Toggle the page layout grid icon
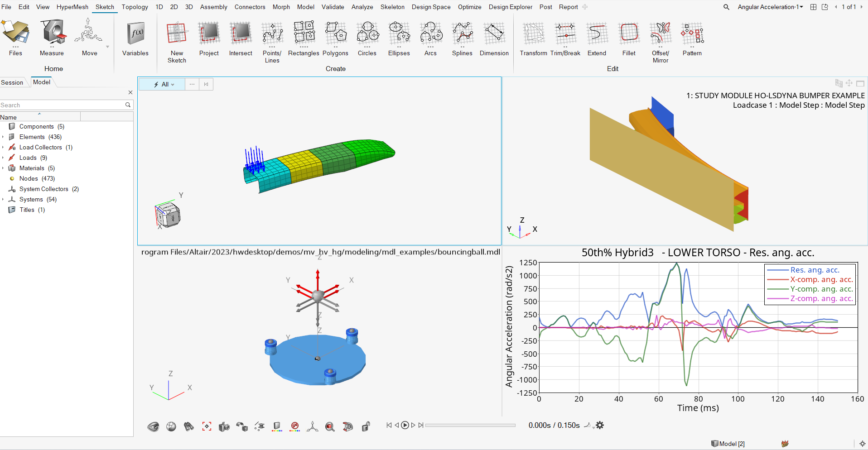 [x=813, y=7]
